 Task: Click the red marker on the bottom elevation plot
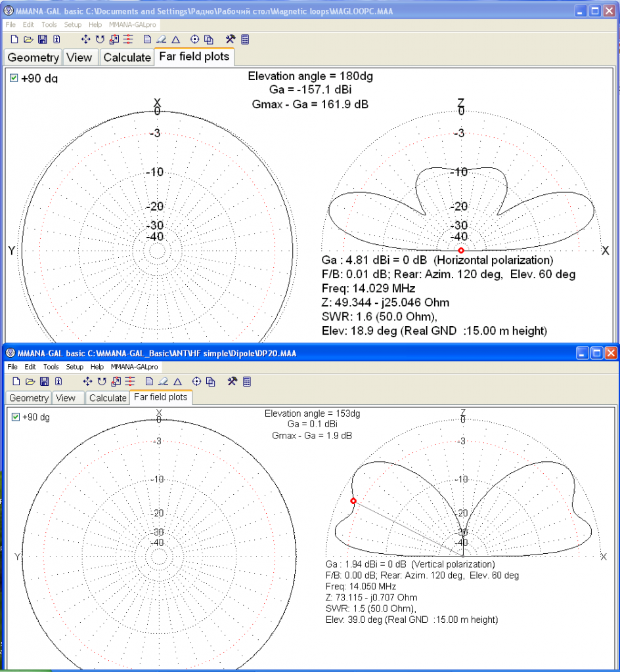coord(353,501)
